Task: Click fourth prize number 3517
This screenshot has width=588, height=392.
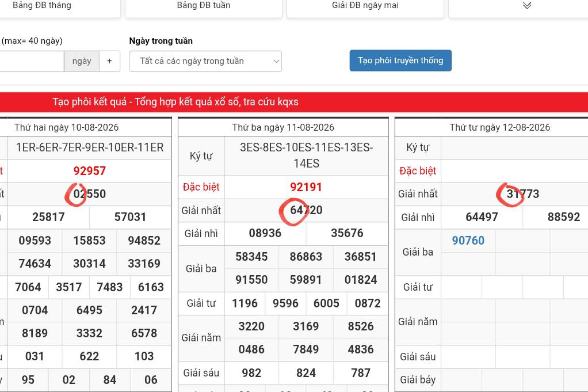Action: pyautogui.click(x=69, y=287)
